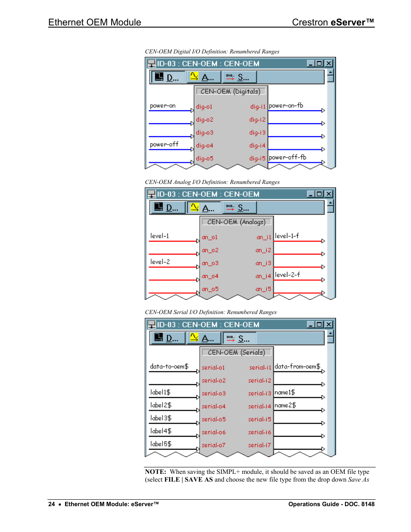Select the an_i3 output label

pyautogui.click(x=263, y=263)
